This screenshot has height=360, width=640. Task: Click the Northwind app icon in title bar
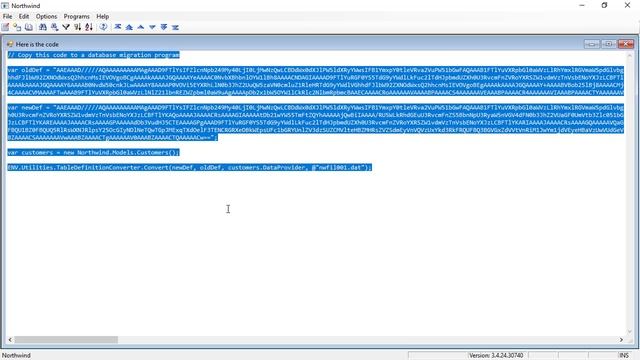click(x=5, y=6)
